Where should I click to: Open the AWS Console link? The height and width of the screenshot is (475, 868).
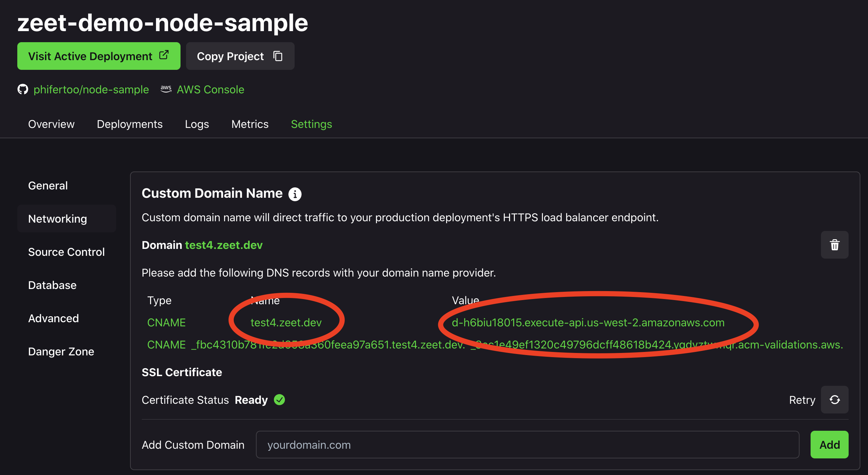pyautogui.click(x=211, y=90)
